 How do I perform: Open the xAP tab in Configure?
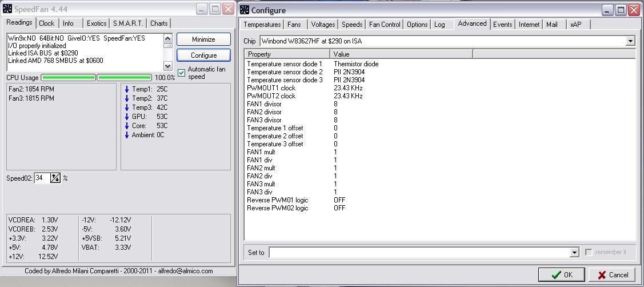[x=576, y=25]
